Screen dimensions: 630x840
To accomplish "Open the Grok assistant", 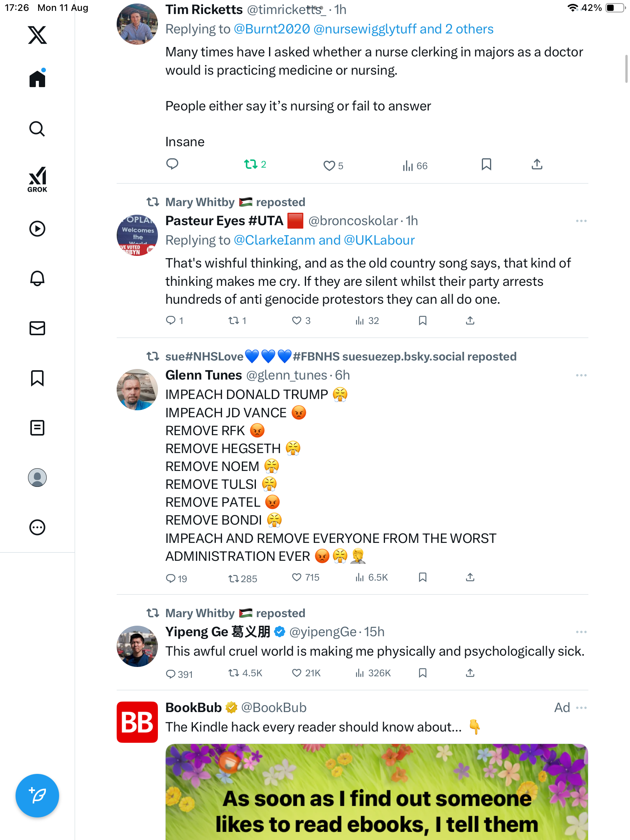I will (37, 180).
